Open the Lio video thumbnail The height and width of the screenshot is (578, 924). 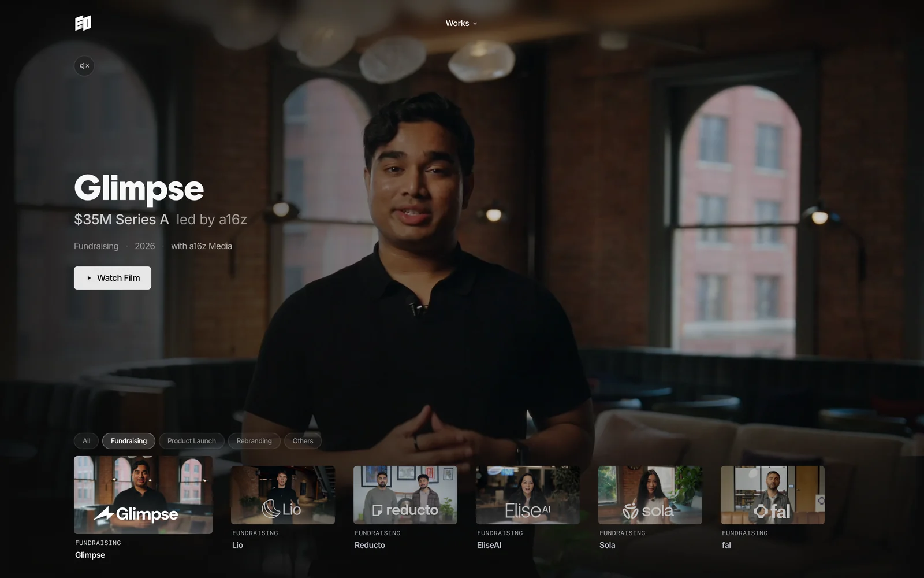283,495
